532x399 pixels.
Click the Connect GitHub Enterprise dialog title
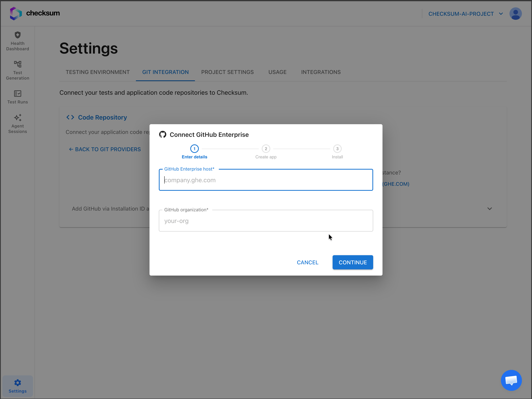click(x=209, y=135)
